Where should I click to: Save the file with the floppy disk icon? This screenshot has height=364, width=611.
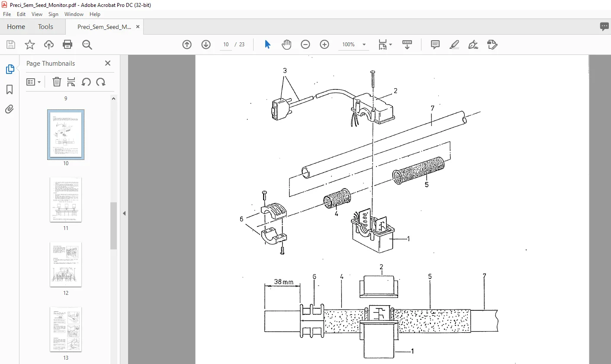pyautogui.click(x=11, y=45)
